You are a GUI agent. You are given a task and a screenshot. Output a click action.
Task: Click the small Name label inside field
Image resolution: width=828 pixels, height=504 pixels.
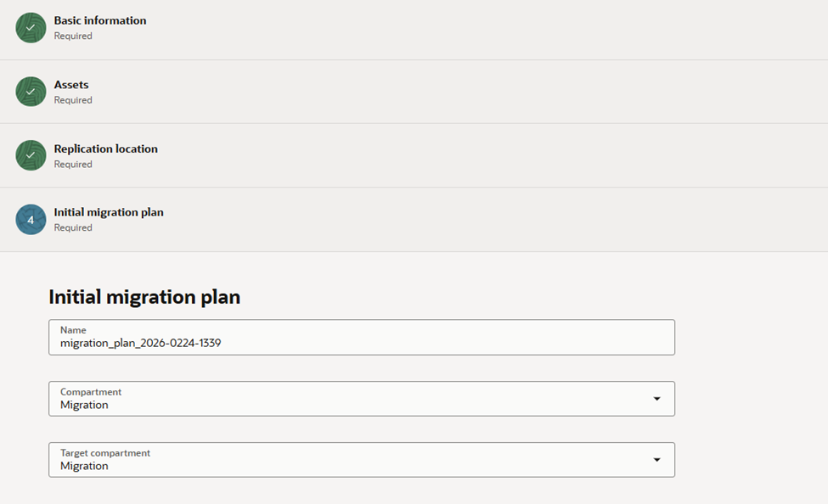73,330
